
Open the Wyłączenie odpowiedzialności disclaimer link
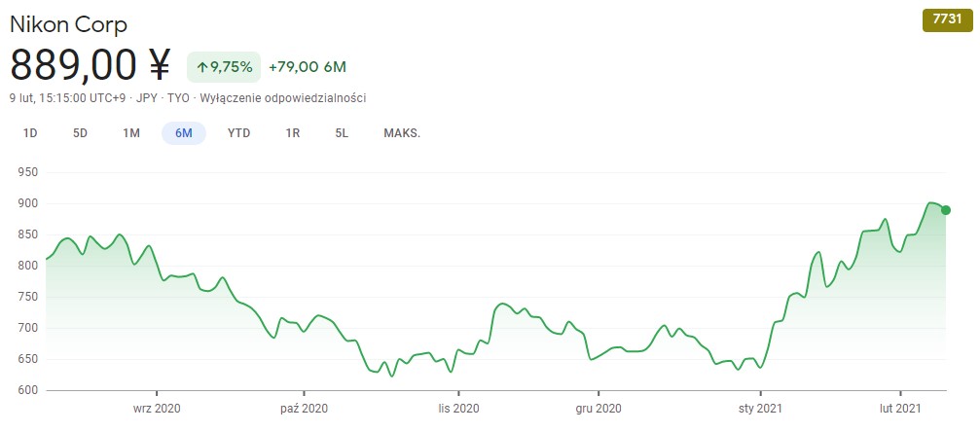(x=283, y=98)
